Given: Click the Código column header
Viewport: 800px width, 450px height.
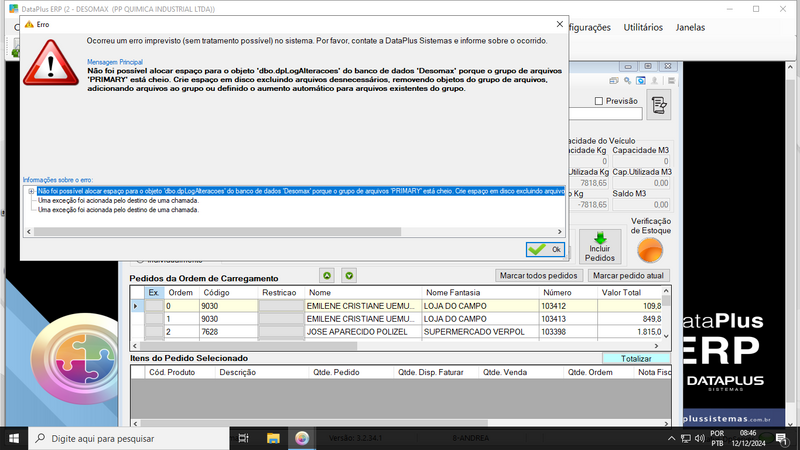Looking at the screenshot, I should coord(228,293).
